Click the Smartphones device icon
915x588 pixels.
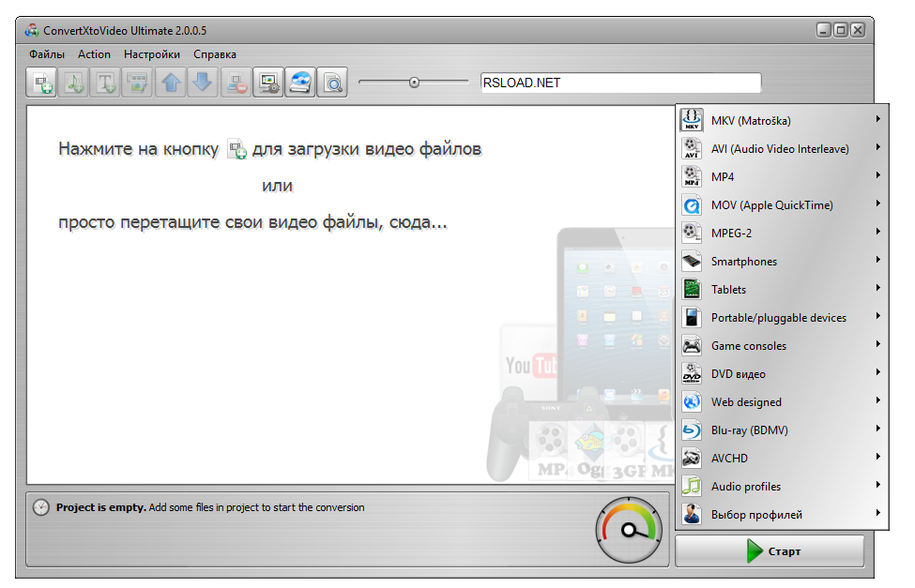[692, 261]
